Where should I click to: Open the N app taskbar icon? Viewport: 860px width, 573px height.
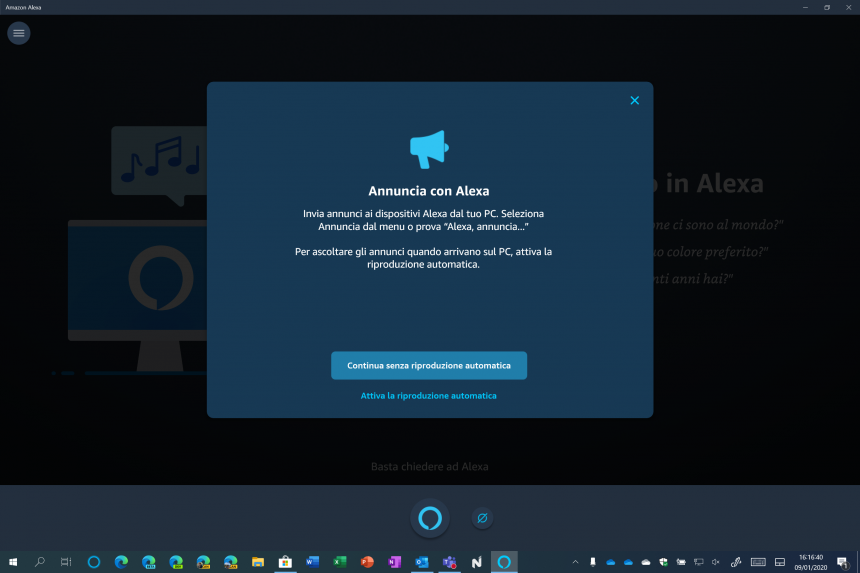pos(477,562)
